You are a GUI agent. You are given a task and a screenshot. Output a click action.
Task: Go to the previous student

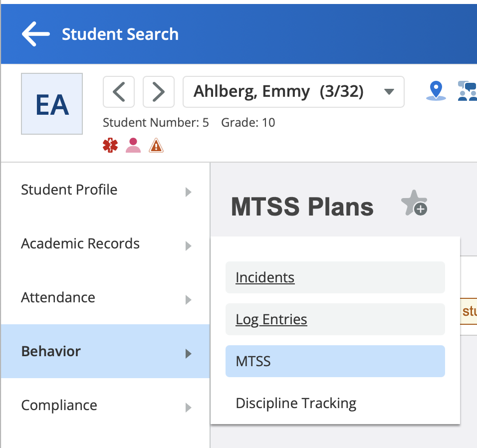click(x=119, y=92)
